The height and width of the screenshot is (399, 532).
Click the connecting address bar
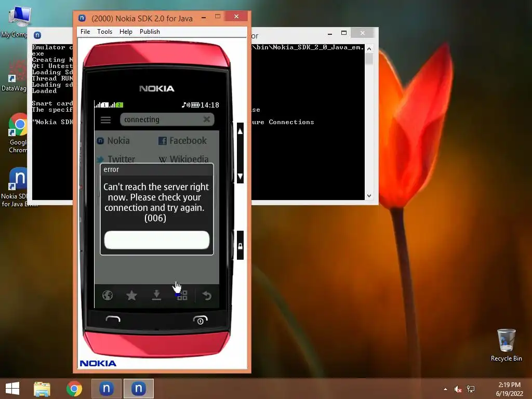pos(167,119)
